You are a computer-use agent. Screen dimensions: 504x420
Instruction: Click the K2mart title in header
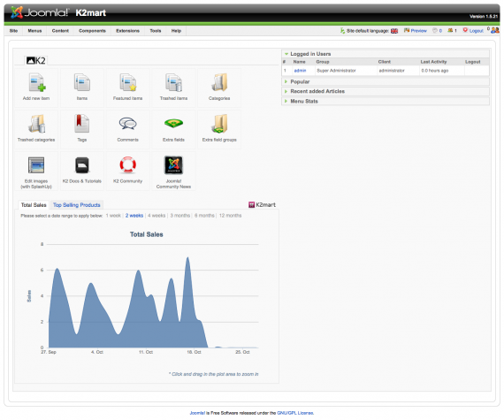click(x=91, y=13)
